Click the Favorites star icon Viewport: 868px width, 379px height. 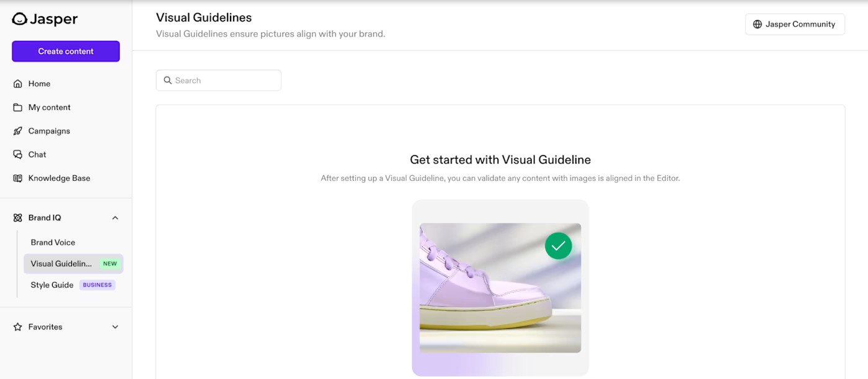click(x=17, y=326)
